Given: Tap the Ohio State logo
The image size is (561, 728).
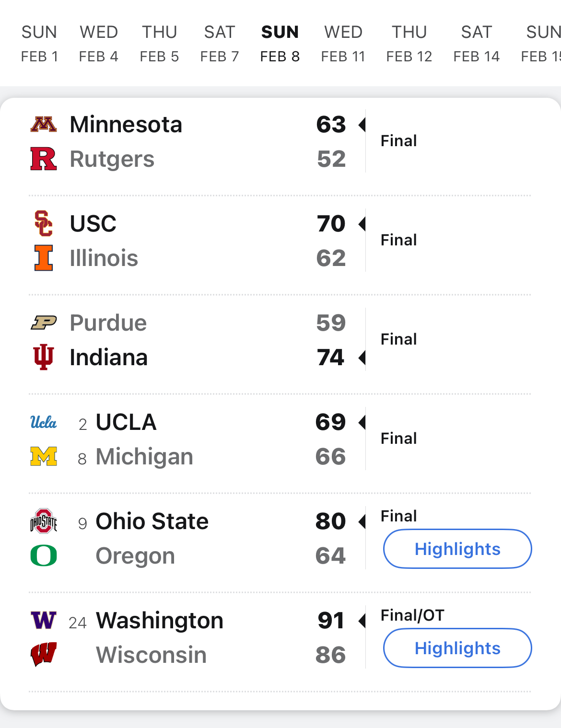Looking at the screenshot, I should point(44,521).
